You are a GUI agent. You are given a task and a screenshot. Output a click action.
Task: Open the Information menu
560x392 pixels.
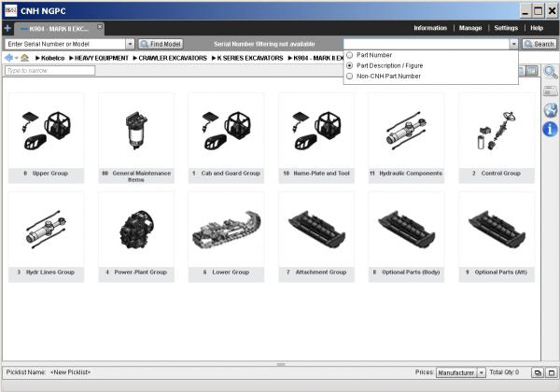point(430,28)
